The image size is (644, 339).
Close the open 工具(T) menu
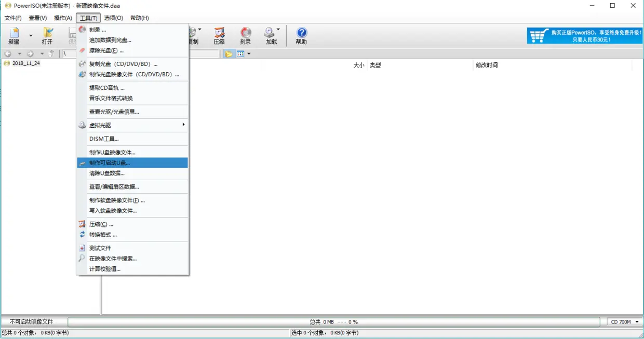click(x=88, y=18)
